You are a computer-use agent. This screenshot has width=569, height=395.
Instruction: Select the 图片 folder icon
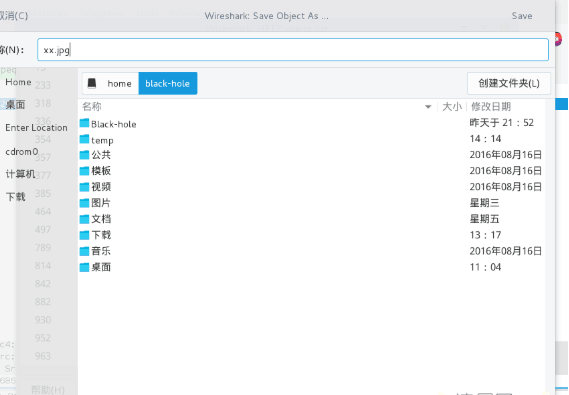(x=85, y=203)
